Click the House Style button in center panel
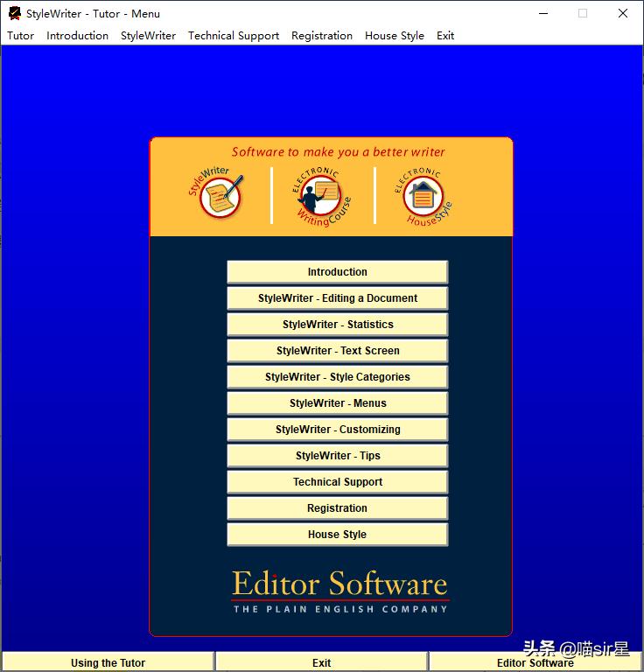Viewport: 644px width, 672px height. tap(338, 534)
